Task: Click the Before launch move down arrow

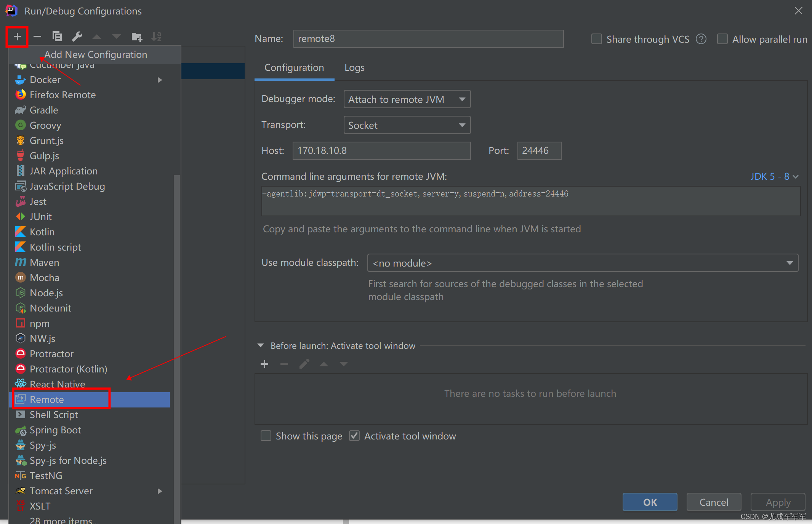Action: click(x=344, y=364)
